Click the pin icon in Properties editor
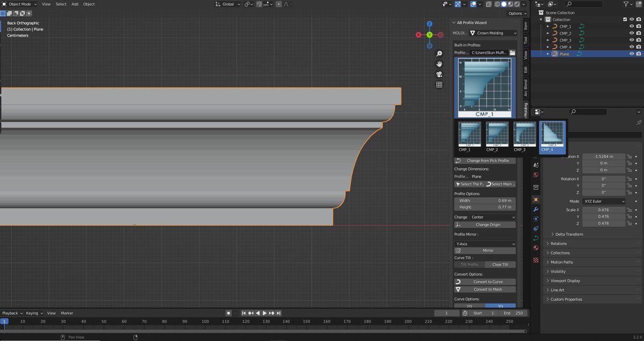 639,123
